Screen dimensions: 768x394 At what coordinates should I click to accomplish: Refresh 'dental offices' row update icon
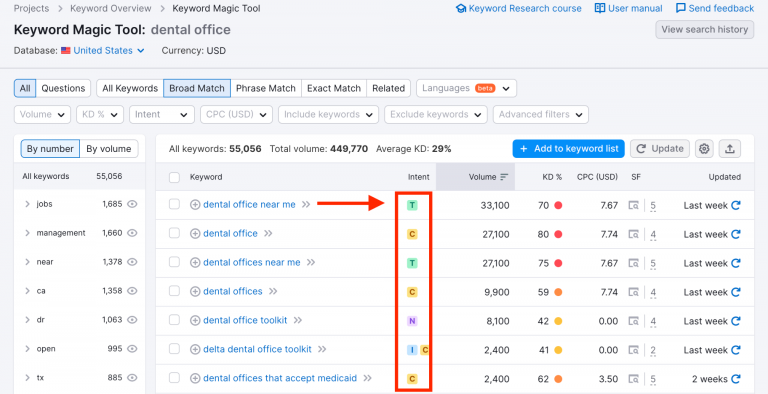click(x=736, y=292)
